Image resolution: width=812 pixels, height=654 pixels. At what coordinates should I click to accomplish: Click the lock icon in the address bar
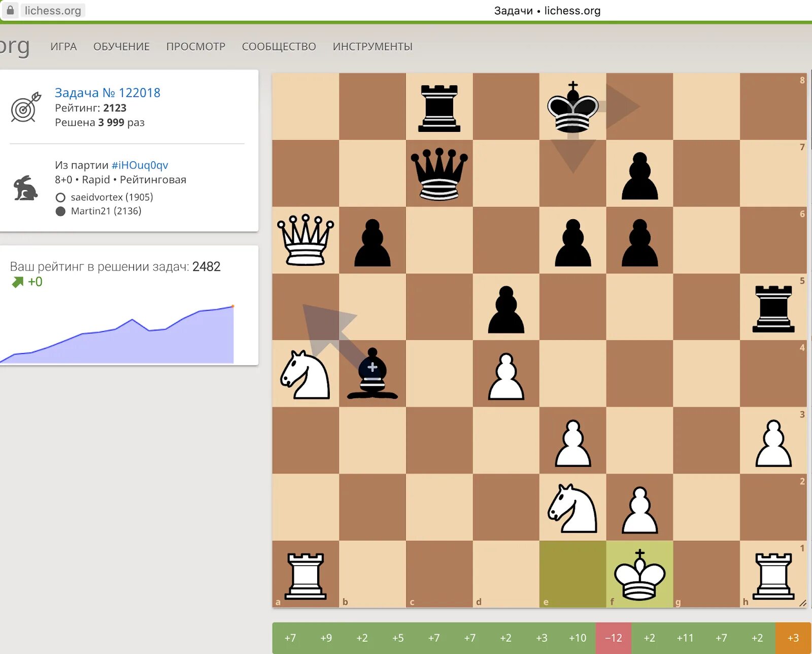10,10
